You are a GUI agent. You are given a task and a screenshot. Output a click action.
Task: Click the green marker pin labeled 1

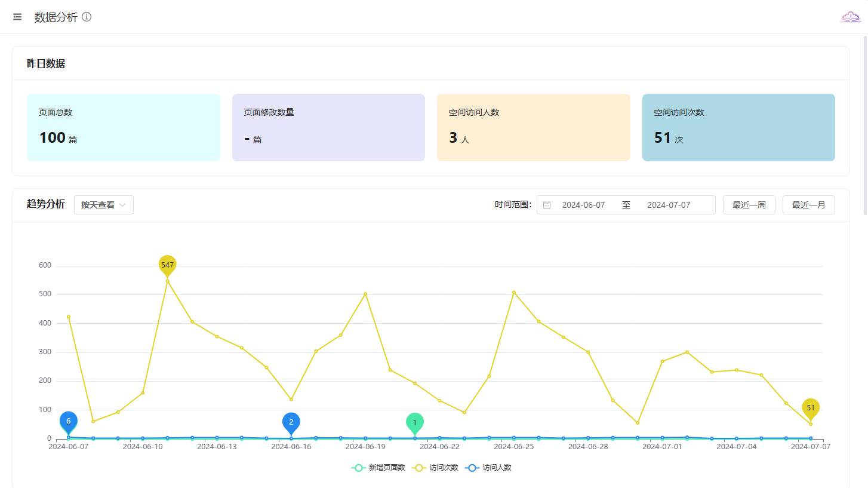pyautogui.click(x=415, y=424)
